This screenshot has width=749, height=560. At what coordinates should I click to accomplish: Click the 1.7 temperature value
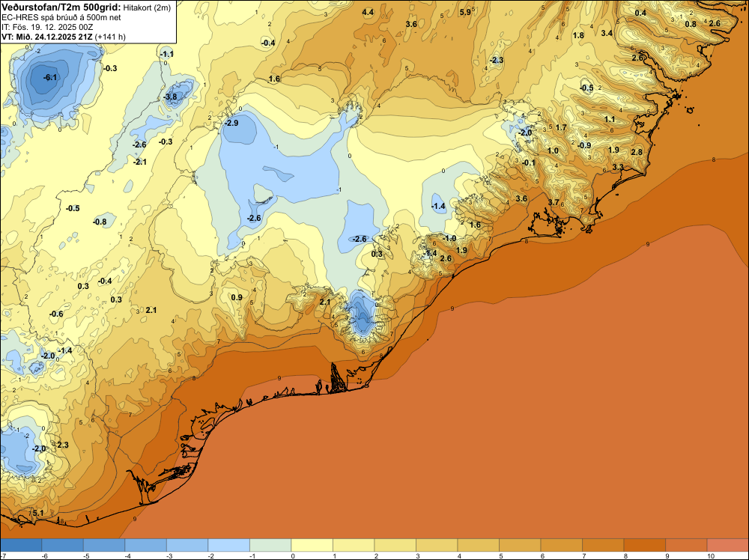(561, 127)
